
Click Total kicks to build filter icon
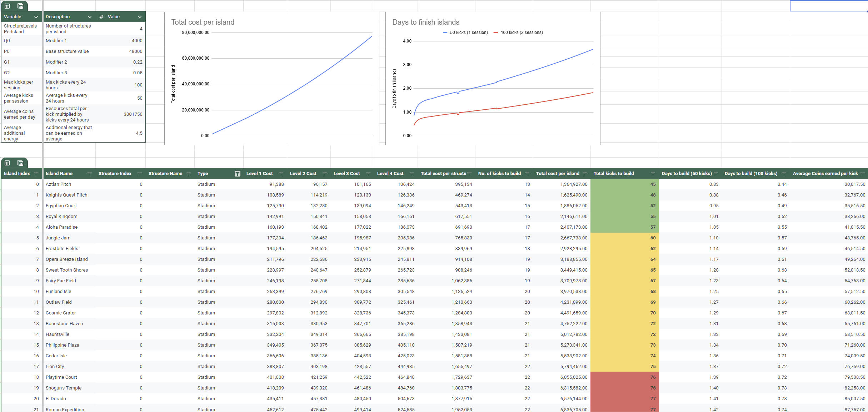(x=653, y=174)
